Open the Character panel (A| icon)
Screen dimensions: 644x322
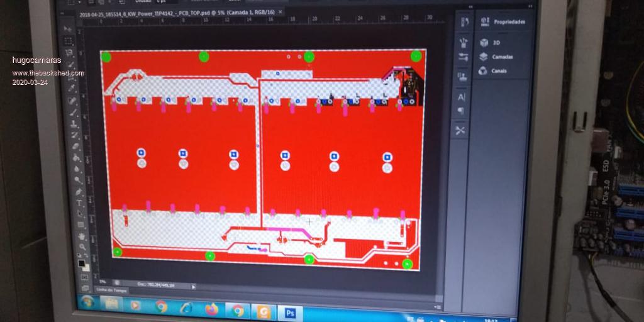pyautogui.click(x=461, y=97)
